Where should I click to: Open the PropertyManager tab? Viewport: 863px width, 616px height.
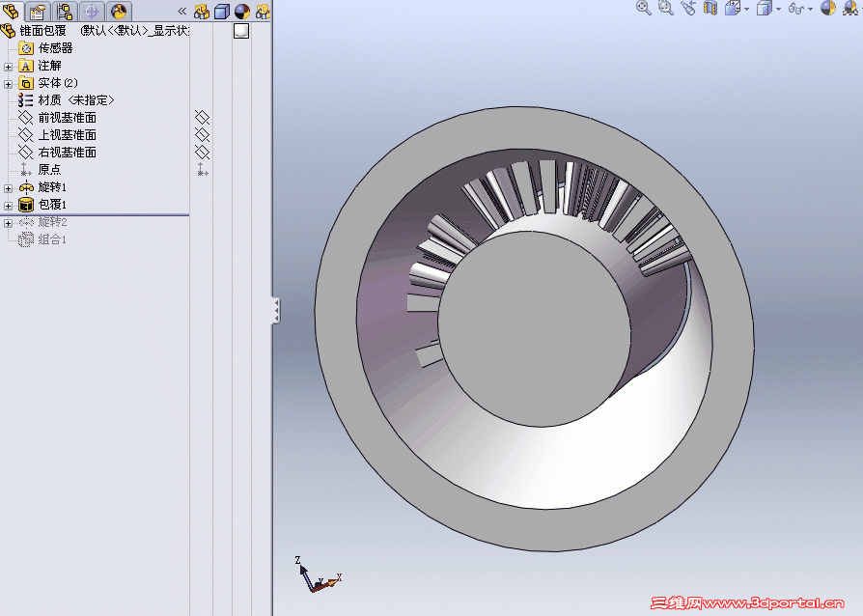coord(38,11)
